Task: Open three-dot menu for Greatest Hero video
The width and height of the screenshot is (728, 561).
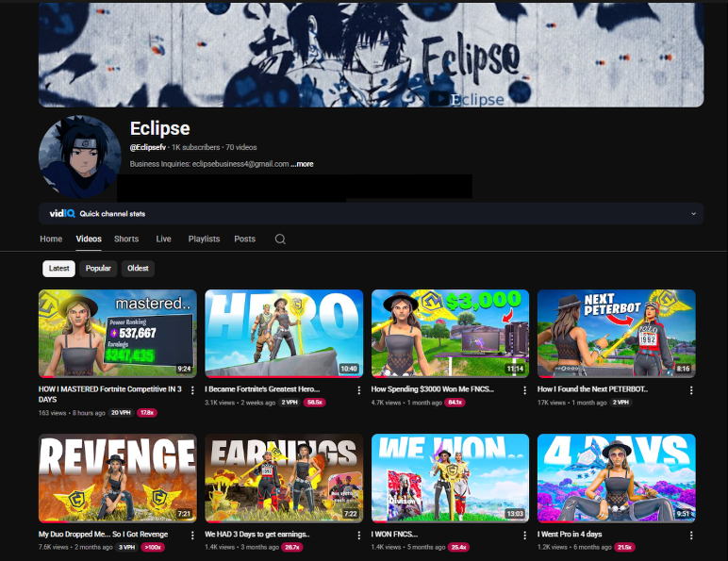Action: pos(359,390)
